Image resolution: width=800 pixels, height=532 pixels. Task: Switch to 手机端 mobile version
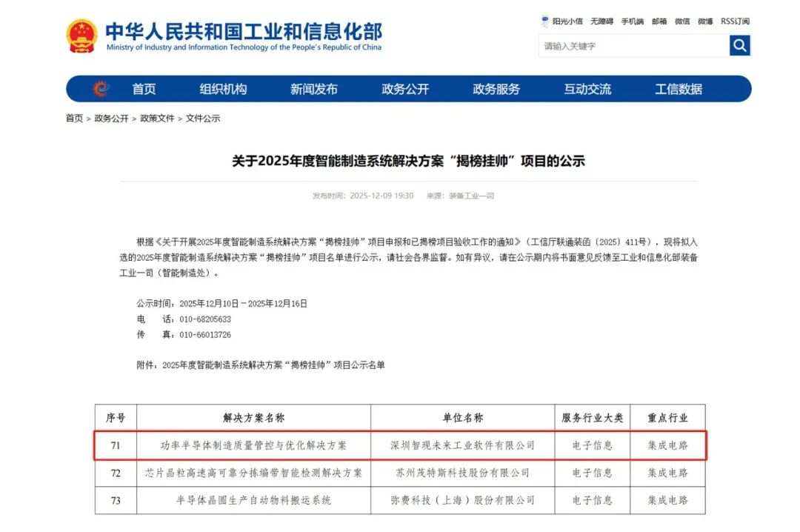pyautogui.click(x=633, y=21)
